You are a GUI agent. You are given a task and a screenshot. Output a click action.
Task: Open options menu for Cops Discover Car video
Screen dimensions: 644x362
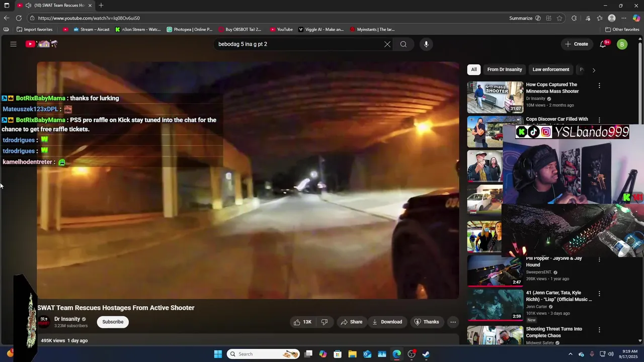[599, 120]
